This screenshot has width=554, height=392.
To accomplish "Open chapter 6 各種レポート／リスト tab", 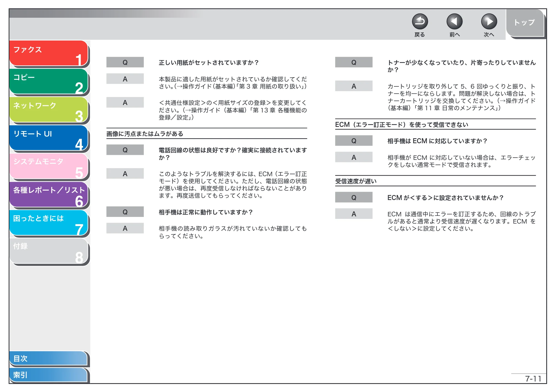I will [x=49, y=194].
